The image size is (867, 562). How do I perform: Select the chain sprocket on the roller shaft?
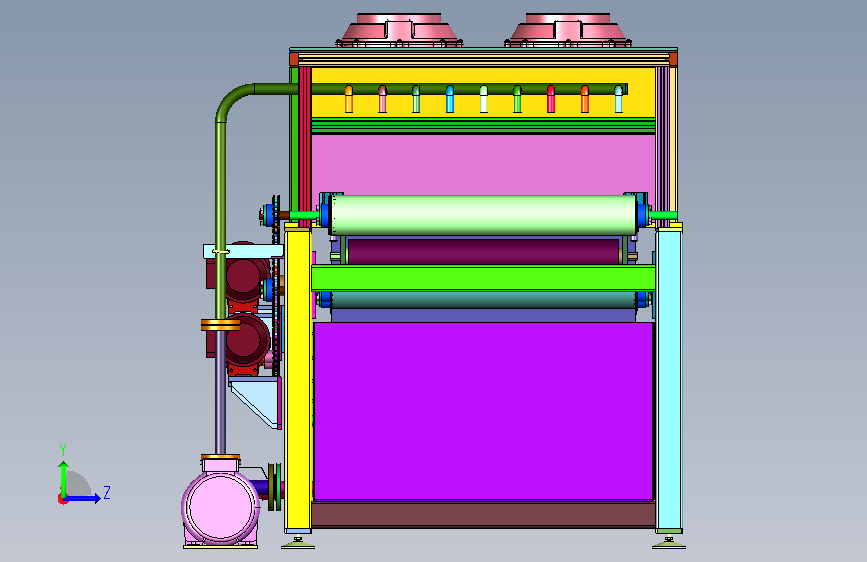click(275, 215)
